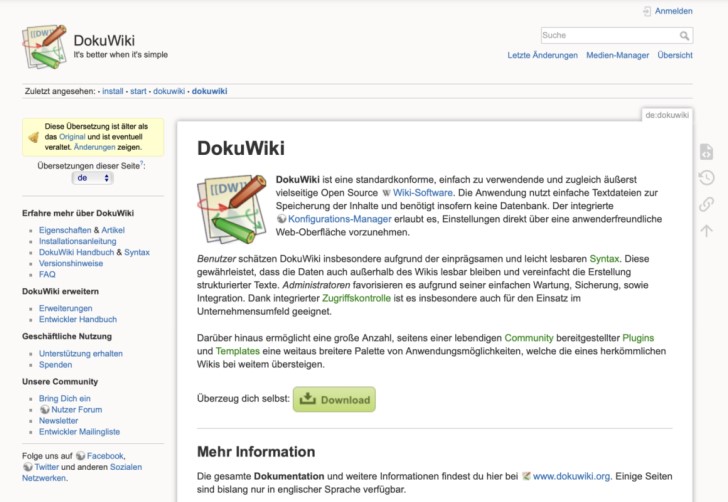The image size is (728, 502).
Task: Click the green Download button
Action: click(x=334, y=399)
